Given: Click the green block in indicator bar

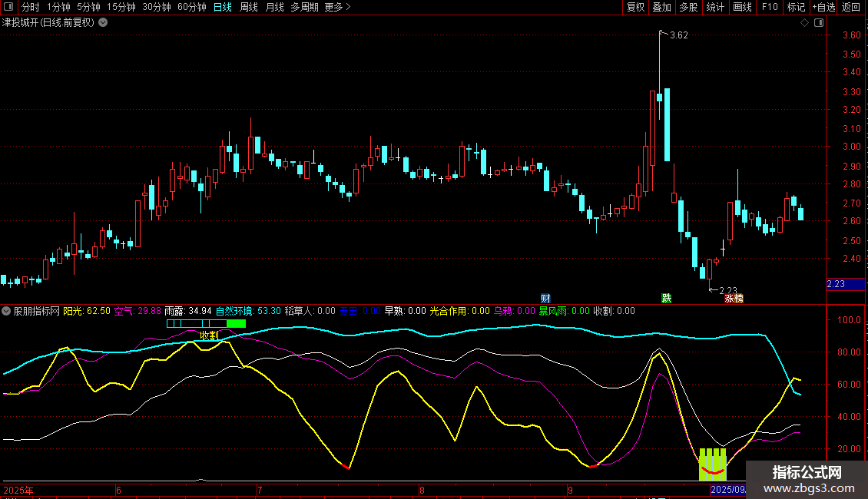Looking at the screenshot, I should [x=236, y=324].
